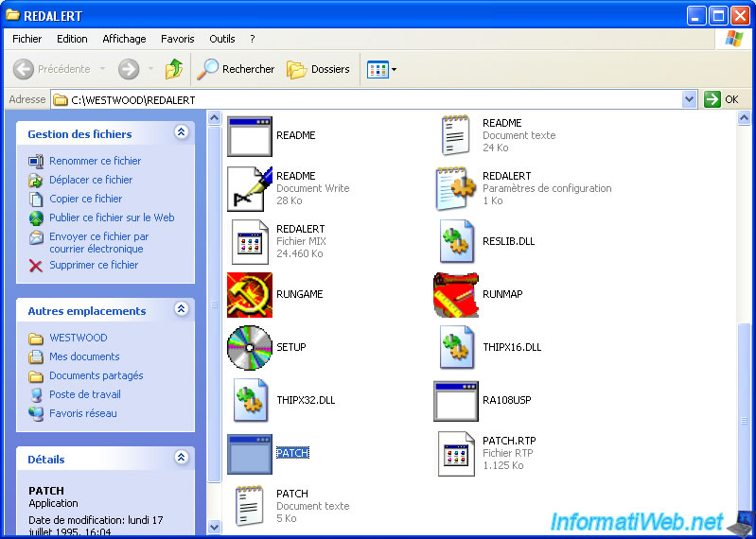Toggle the Dossiers folder pane
The width and height of the screenshot is (756, 539).
pos(318,69)
